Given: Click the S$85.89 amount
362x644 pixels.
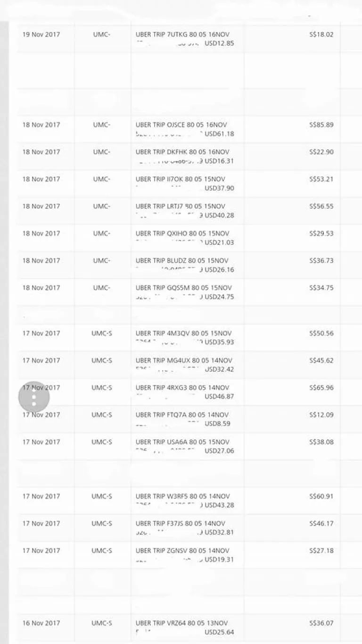Looking at the screenshot, I should [x=321, y=125].
